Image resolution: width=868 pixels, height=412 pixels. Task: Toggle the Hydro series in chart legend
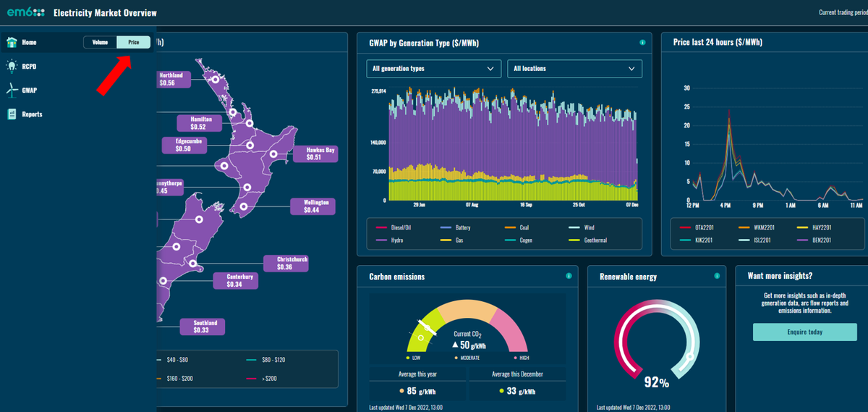[x=391, y=240]
